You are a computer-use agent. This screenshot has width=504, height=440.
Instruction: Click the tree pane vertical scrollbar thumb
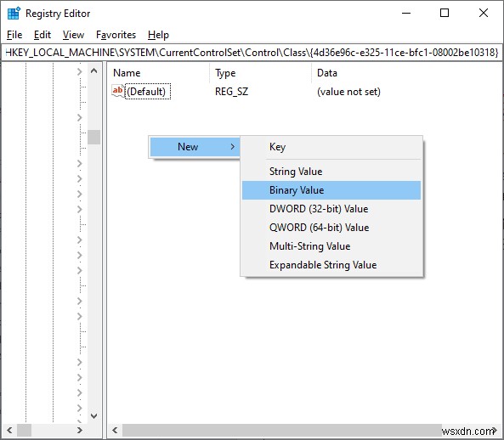tap(93, 137)
